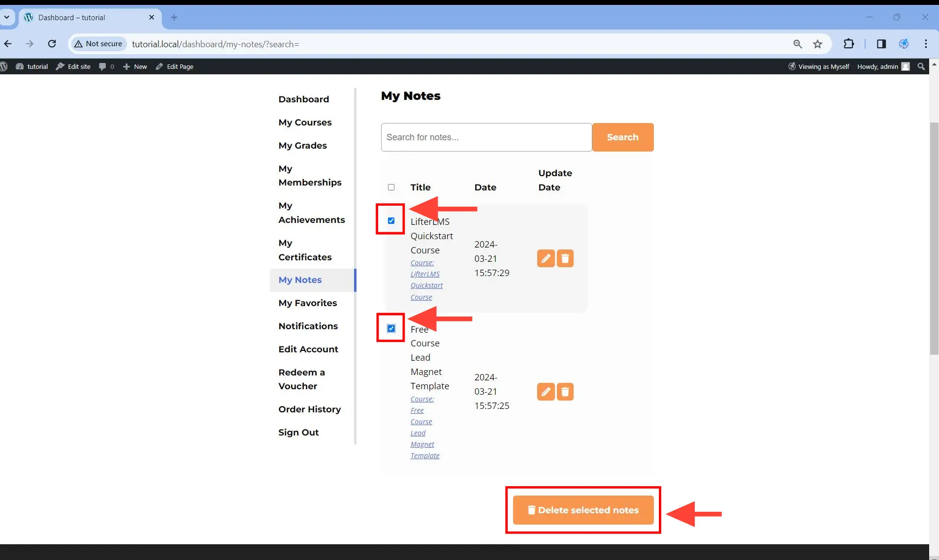This screenshot has width=939, height=560.
Task: Open Course: LifterLMS Quickstart Course link
Action: [x=426, y=280]
